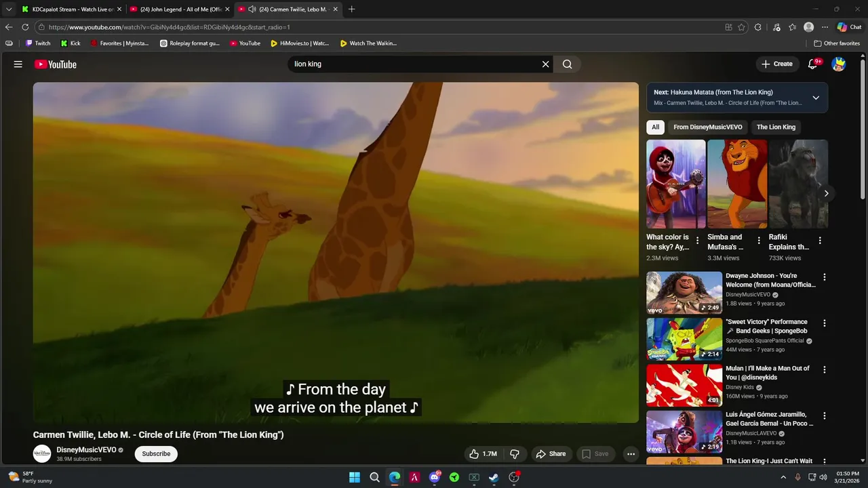Close the Carmen Twillie tab
The image size is (868, 488).
coord(335,9)
